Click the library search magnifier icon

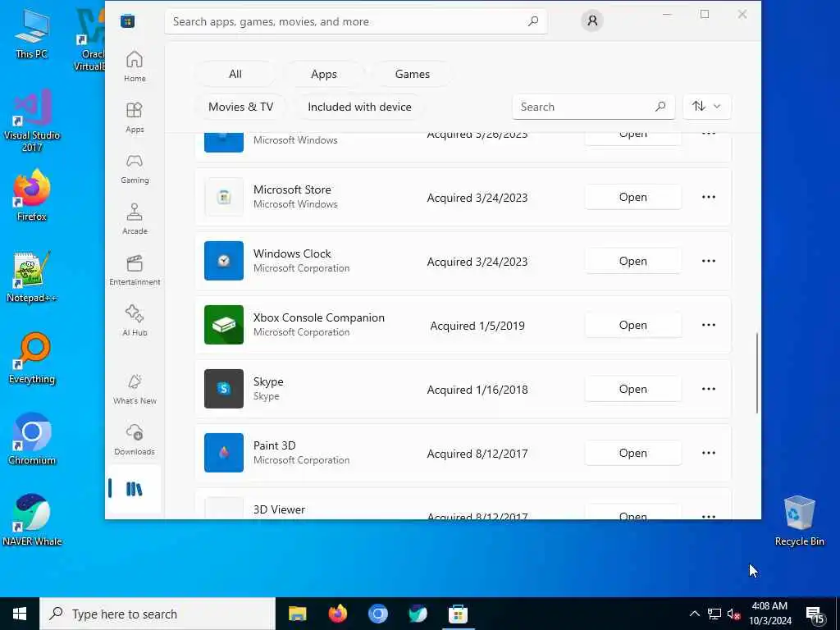(660, 107)
